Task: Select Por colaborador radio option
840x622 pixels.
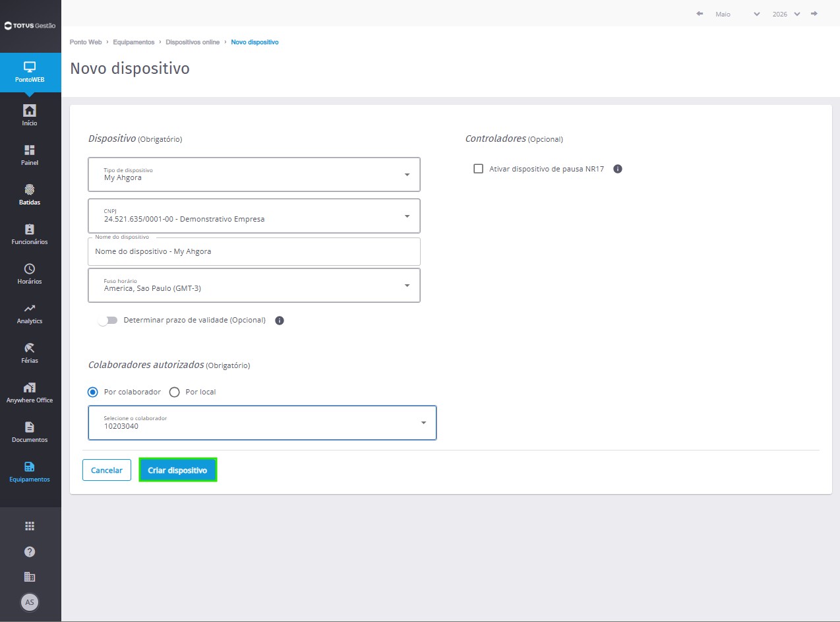Action: click(93, 392)
